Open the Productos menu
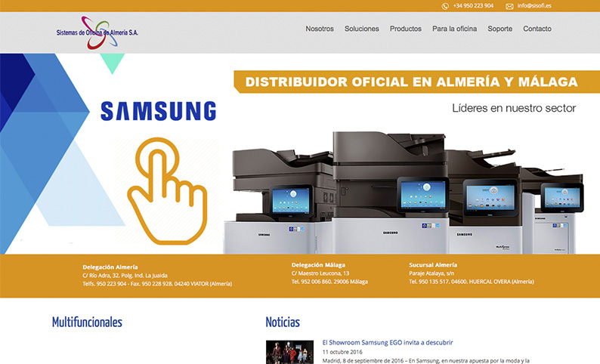The width and height of the screenshot is (600, 364). (x=406, y=29)
